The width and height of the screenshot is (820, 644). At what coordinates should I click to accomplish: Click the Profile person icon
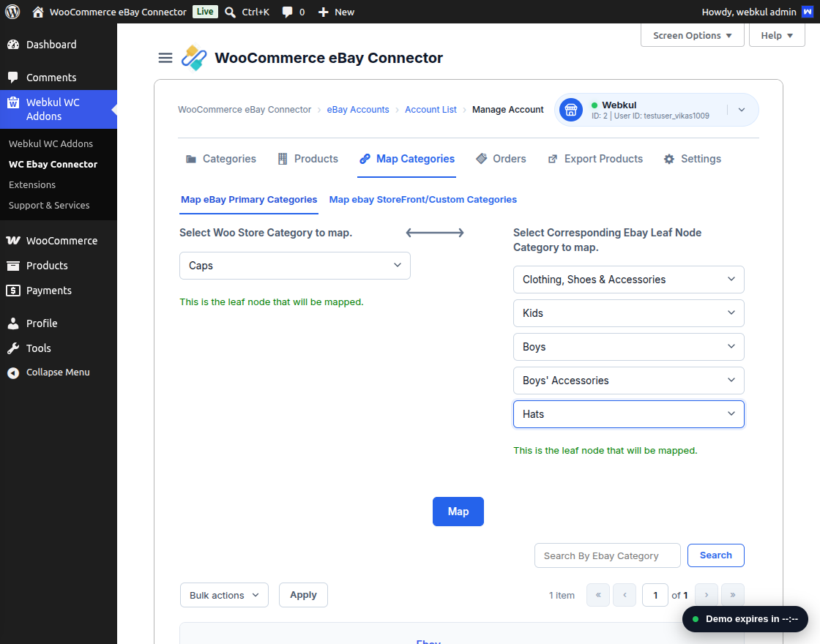pos(13,323)
